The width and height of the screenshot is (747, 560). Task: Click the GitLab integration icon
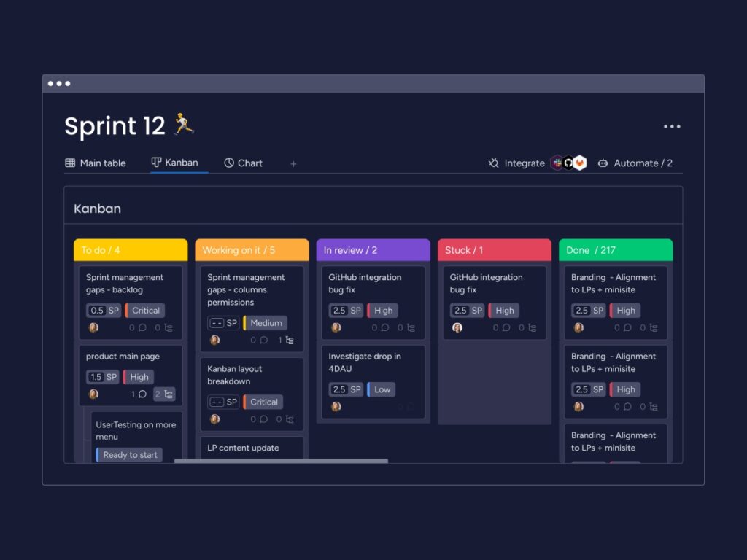(579, 163)
